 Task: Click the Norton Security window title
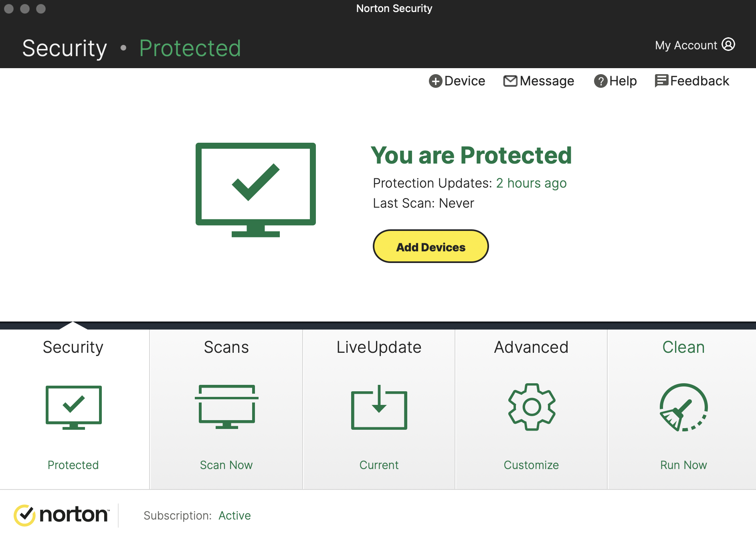tap(394, 8)
